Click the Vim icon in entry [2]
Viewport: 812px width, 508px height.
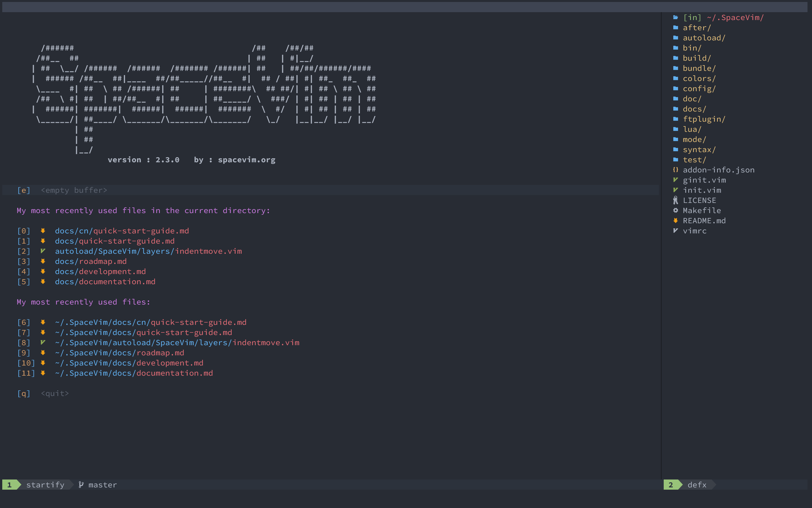point(43,251)
